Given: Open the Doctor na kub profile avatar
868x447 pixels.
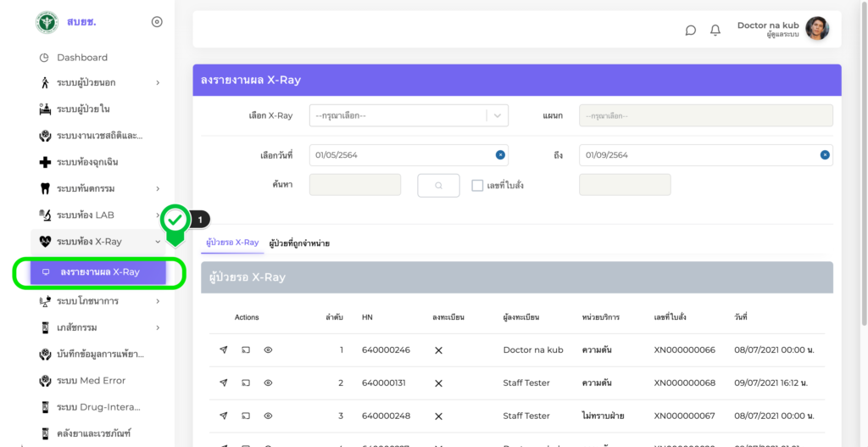Looking at the screenshot, I should point(817,29).
